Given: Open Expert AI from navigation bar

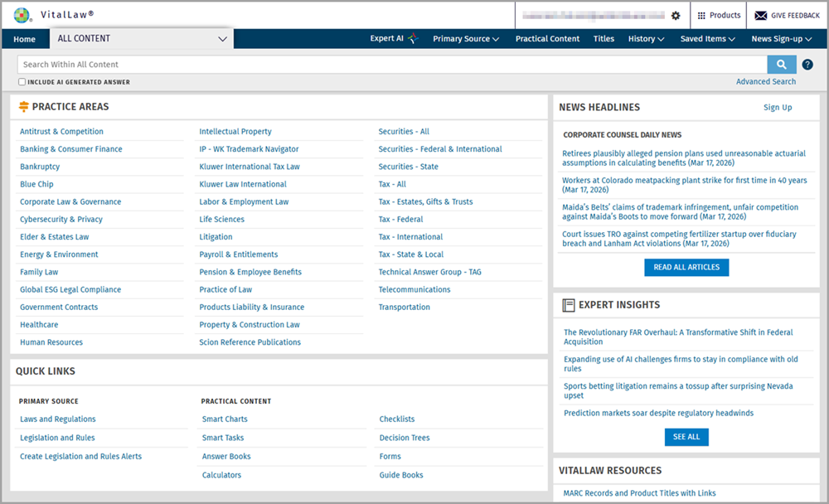Looking at the screenshot, I should point(386,38).
